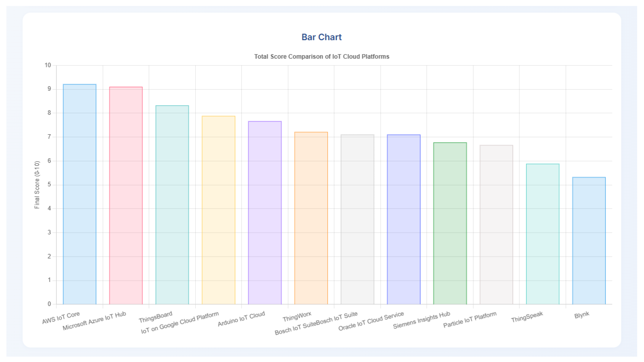Screen dimensions: 644x362
Task: Click the "Siemens Insights Hub" axis label
Action: pyautogui.click(x=422, y=320)
